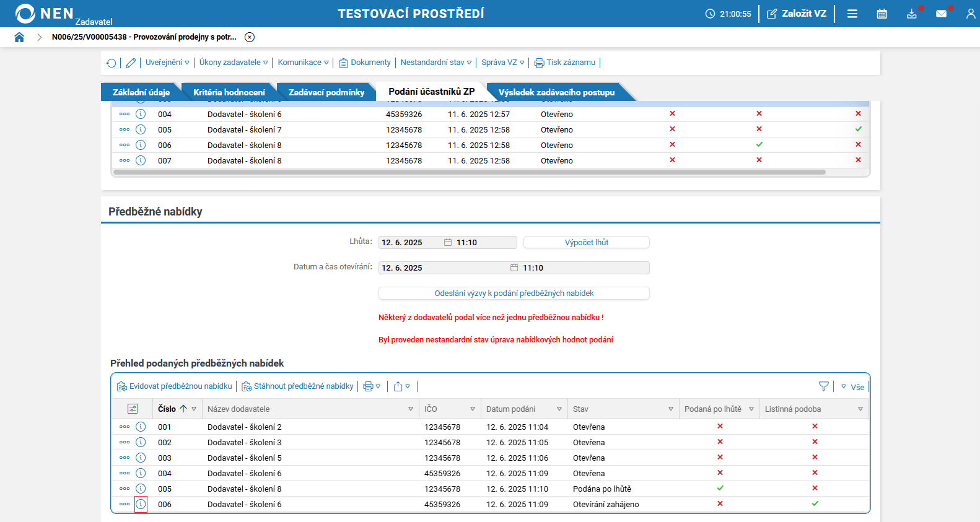Switch to Kritéria hodnocení tab
The image size is (980, 522).
pos(229,92)
